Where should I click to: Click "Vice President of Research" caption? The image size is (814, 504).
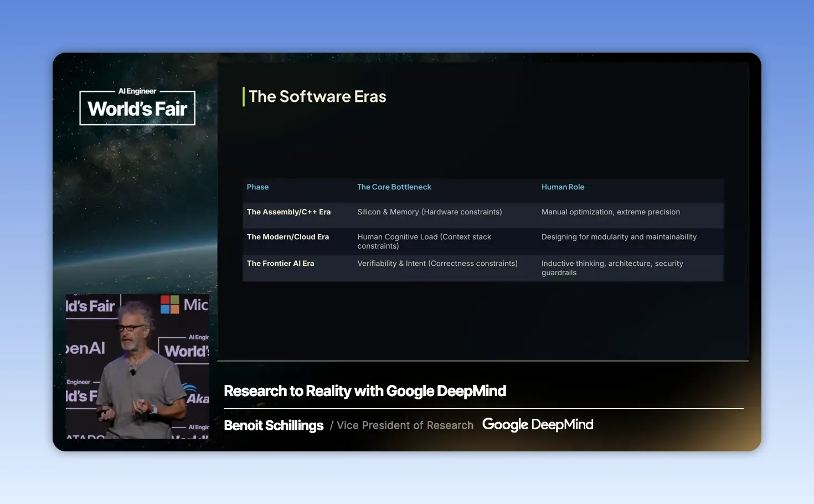click(x=405, y=425)
